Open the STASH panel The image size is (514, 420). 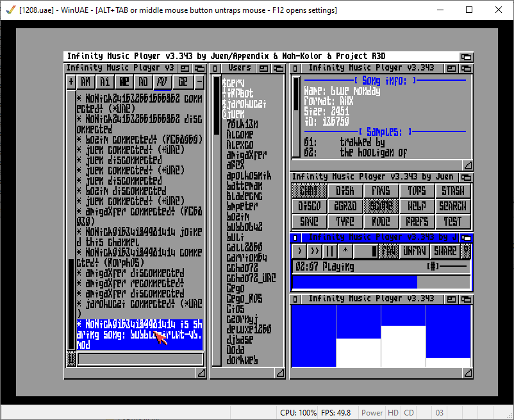point(452,191)
